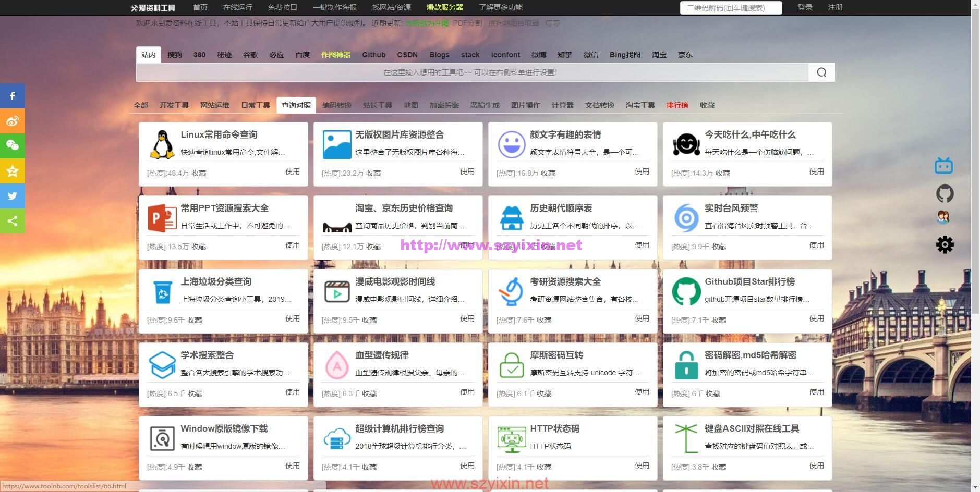Open the 加密解密 category tab
Viewport: 980px width, 492px height.
pos(444,105)
